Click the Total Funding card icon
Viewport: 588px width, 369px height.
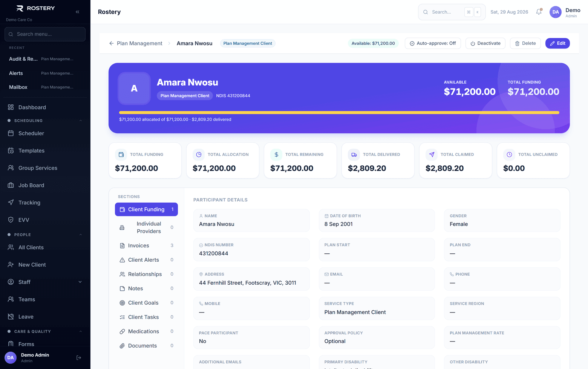click(x=121, y=154)
